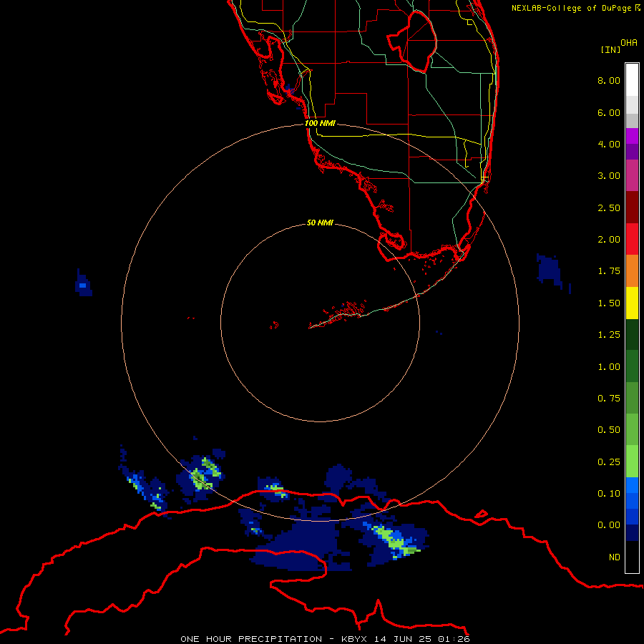This screenshot has width=644, height=644.
Task: Select the 0.75 legend value
Action: (609, 399)
